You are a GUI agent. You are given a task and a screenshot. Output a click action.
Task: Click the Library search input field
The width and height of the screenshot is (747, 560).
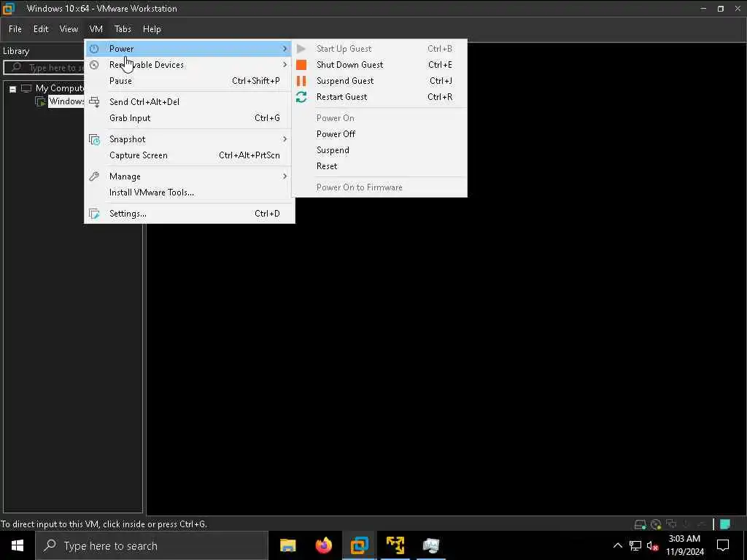pyautogui.click(x=44, y=68)
